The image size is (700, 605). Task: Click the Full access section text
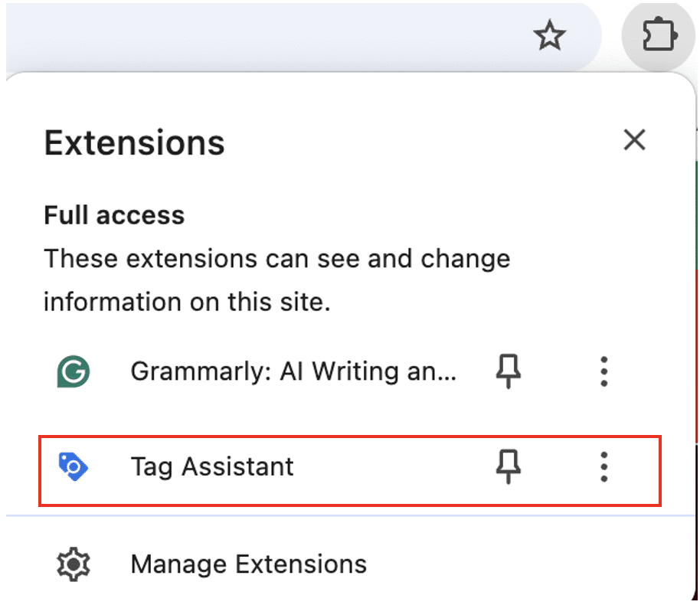click(113, 215)
